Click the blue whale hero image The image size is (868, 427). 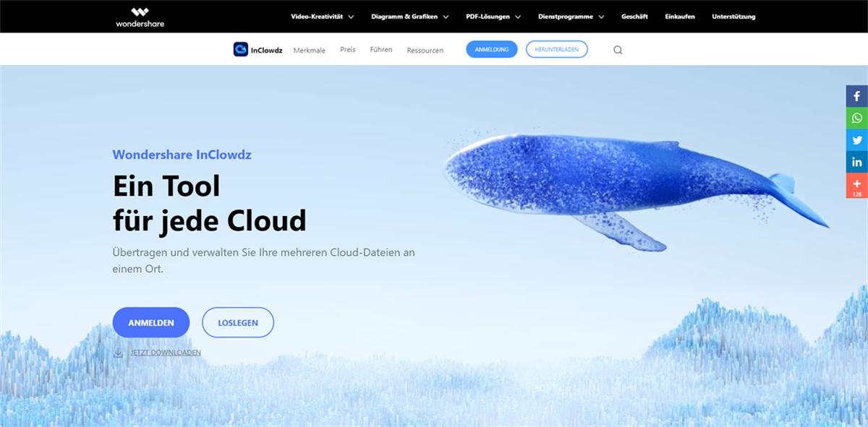tap(635, 189)
